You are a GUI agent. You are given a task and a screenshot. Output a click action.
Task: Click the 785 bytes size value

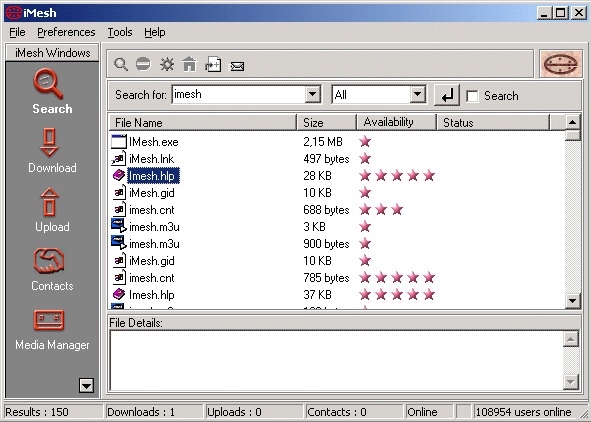click(x=326, y=278)
